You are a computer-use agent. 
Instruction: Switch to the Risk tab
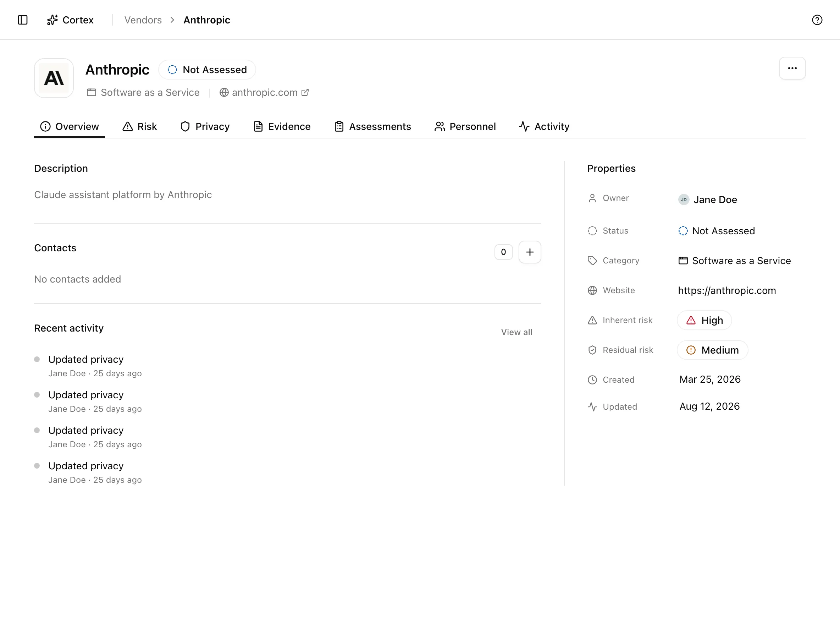[x=139, y=126]
